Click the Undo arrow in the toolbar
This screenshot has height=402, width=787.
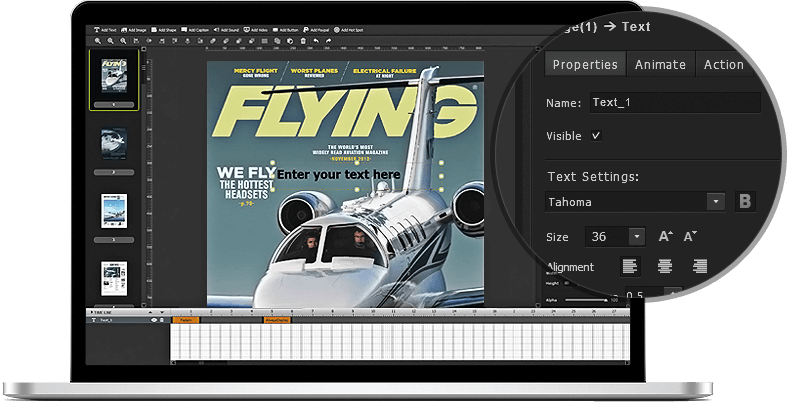(x=316, y=41)
